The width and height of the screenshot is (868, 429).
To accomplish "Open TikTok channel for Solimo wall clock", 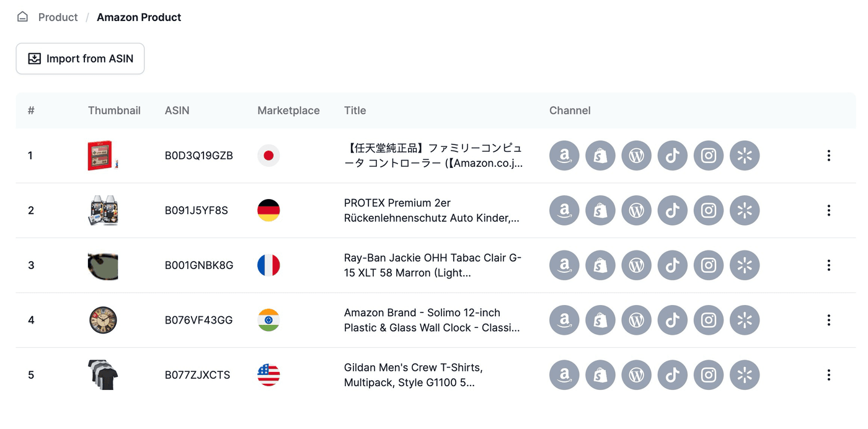I will click(672, 320).
